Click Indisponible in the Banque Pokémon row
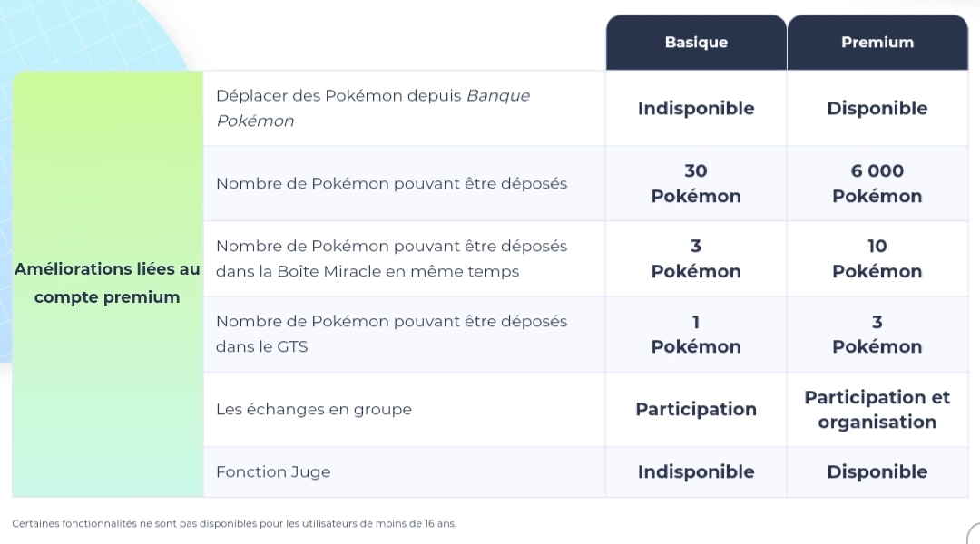The height and width of the screenshot is (544, 980). click(x=696, y=108)
